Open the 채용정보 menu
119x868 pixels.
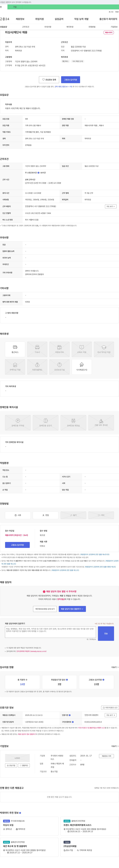[20, 19]
